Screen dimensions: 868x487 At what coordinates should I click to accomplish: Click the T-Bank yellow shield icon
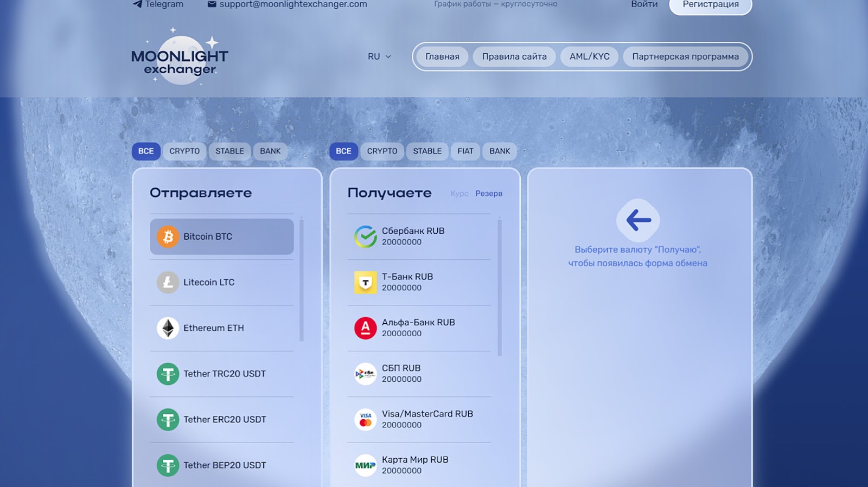point(366,282)
